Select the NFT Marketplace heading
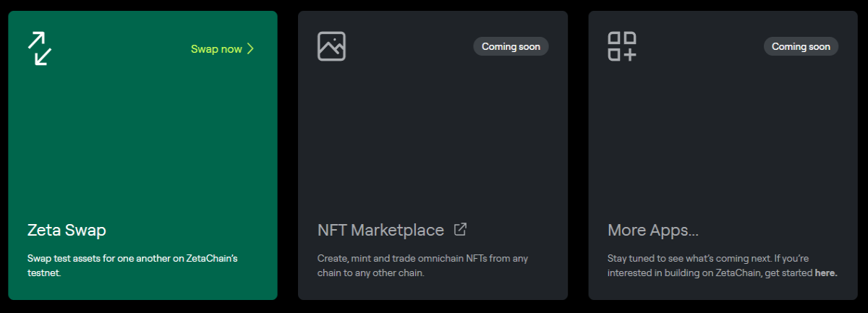This screenshot has width=868, height=313. (x=380, y=231)
